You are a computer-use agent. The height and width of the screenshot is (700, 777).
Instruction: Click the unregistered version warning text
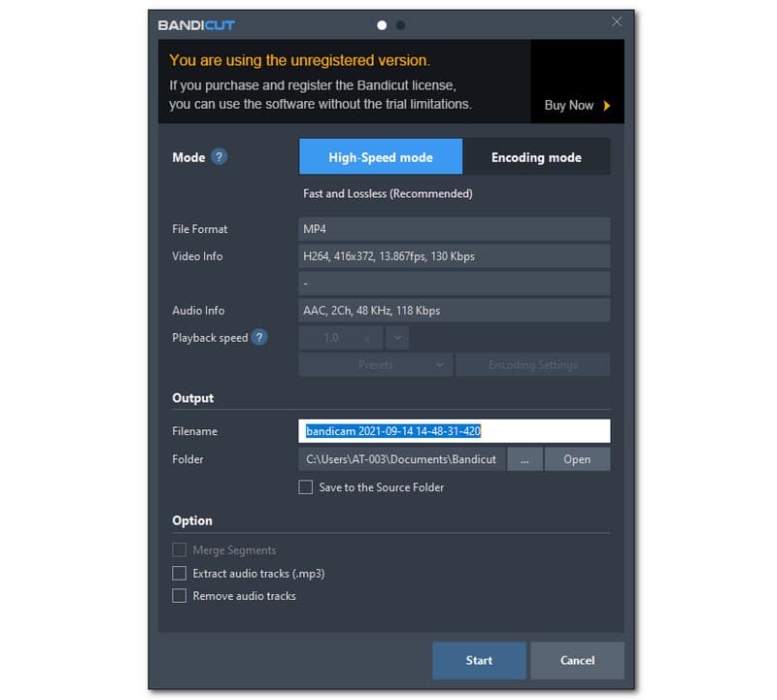(x=299, y=60)
